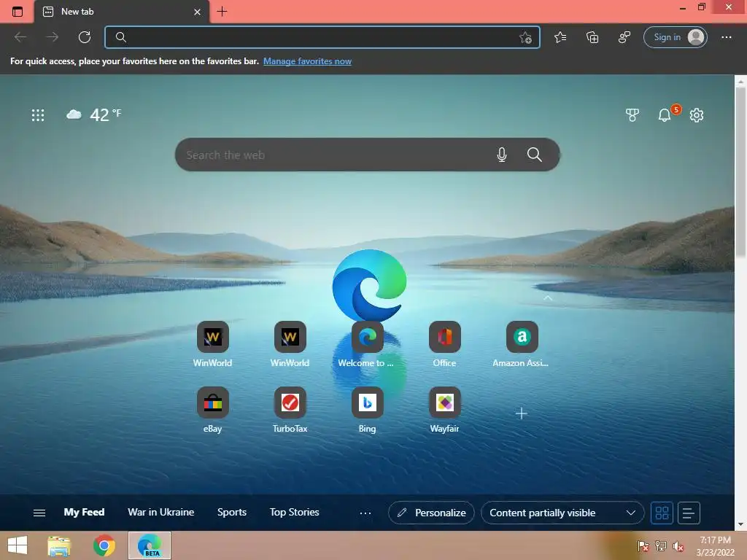Viewport: 747px width, 560px height.
Task: Click the forward navigation arrow
Action: pos(53,37)
